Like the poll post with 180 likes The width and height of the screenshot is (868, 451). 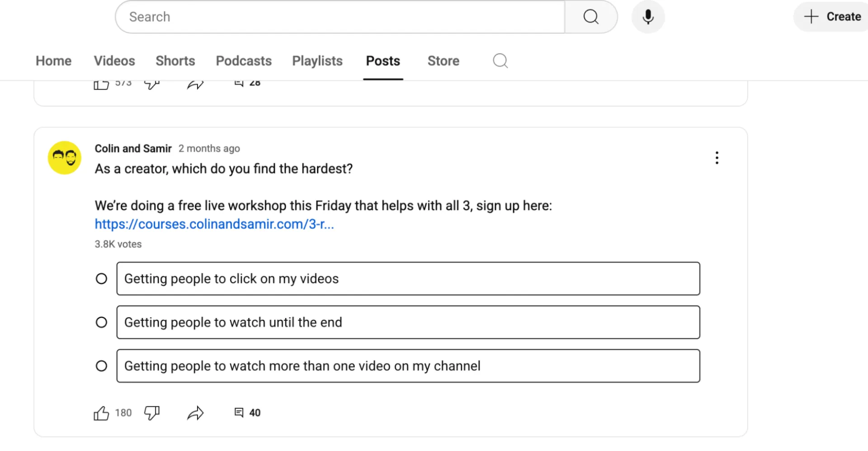click(101, 413)
